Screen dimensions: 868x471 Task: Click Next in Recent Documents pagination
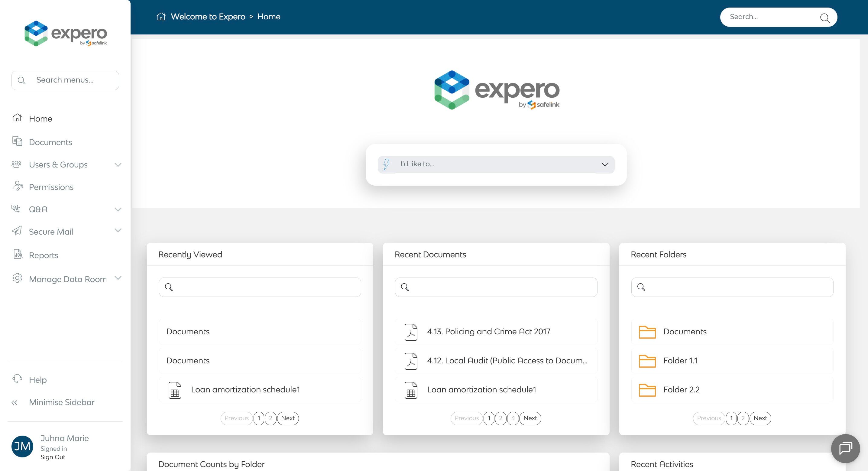pyautogui.click(x=530, y=418)
